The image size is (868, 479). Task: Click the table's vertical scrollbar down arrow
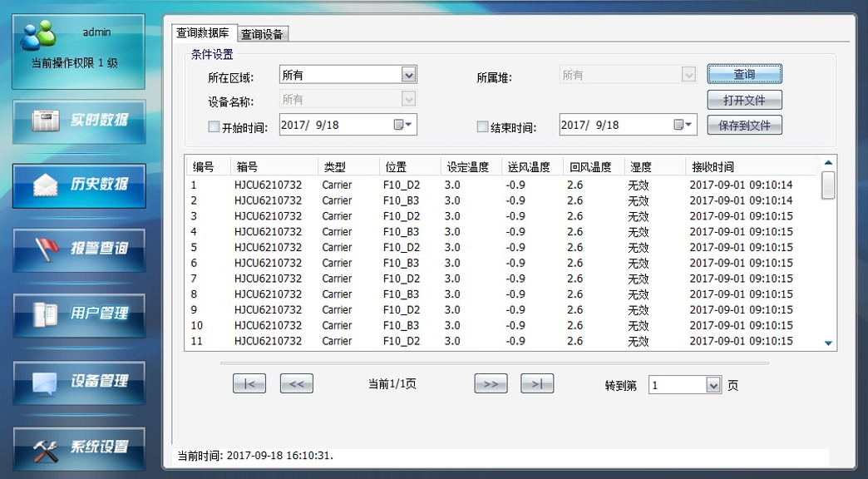click(x=828, y=343)
